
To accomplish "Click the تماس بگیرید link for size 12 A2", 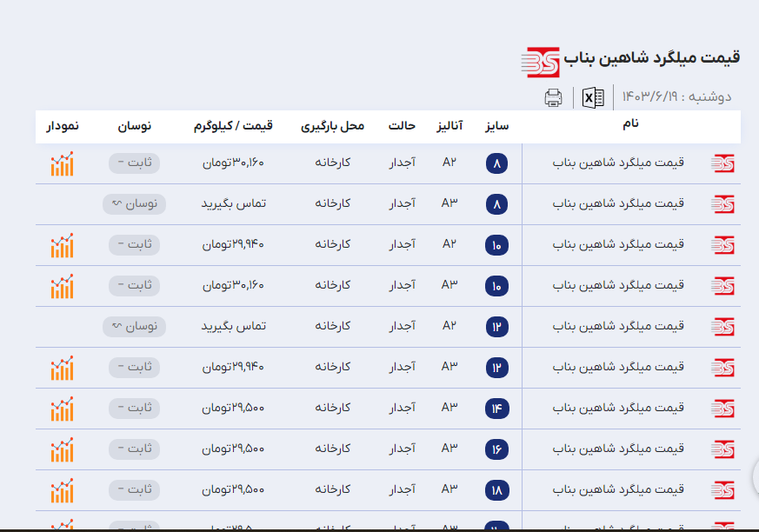I will (x=233, y=326).
